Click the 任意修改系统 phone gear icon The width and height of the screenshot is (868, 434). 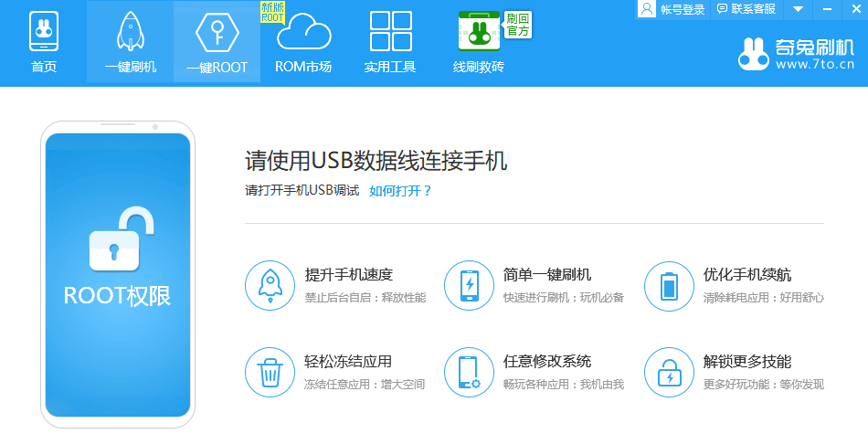pyautogui.click(x=469, y=372)
